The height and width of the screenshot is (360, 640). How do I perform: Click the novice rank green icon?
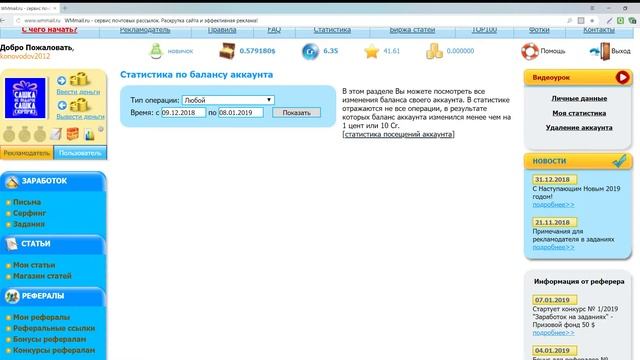tap(156, 51)
